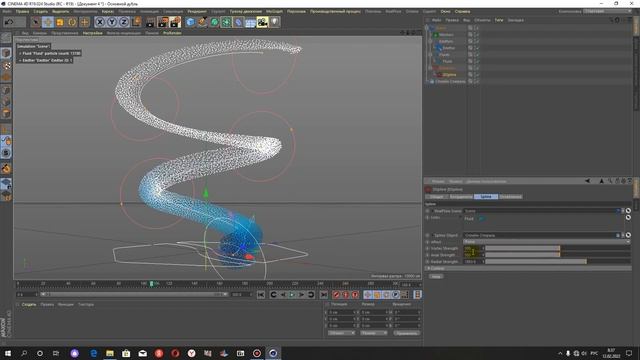Viewport: 640px width, 360px height.
Task: Toggle the Z axis lock
Action: [124, 22]
